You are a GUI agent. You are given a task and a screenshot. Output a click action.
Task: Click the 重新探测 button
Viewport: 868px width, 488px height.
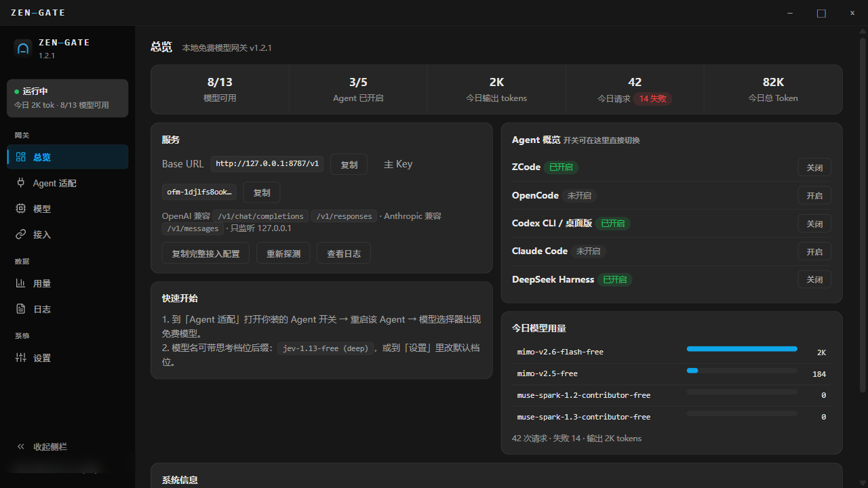(x=283, y=253)
